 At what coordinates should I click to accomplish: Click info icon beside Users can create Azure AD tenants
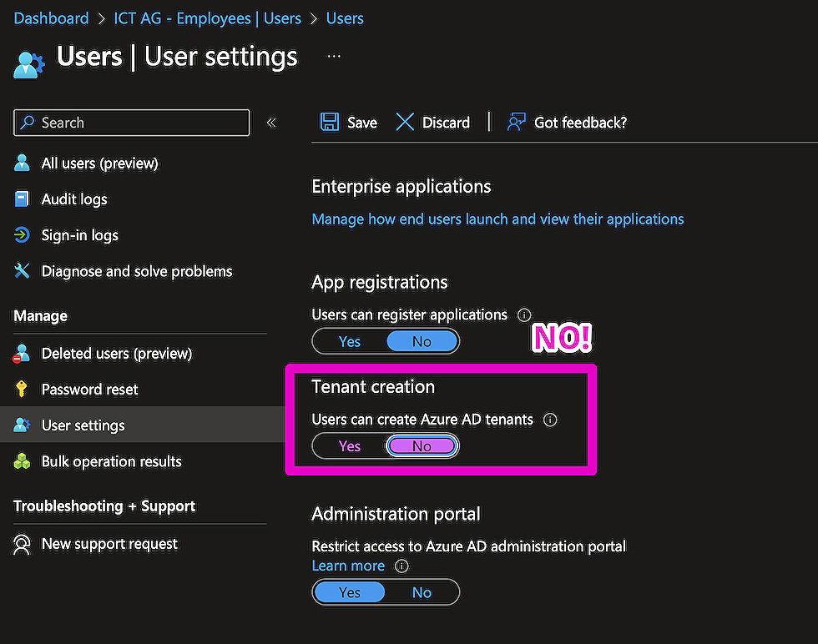click(550, 420)
